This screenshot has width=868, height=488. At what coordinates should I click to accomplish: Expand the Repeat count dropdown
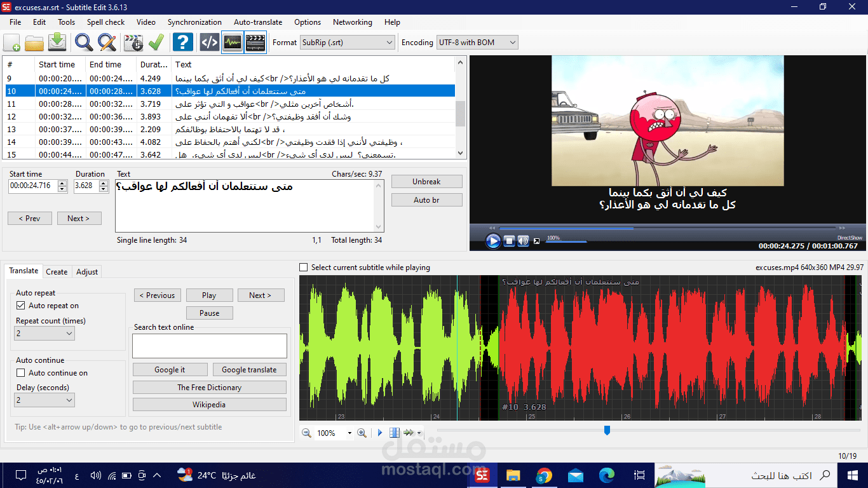tap(44, 333)
